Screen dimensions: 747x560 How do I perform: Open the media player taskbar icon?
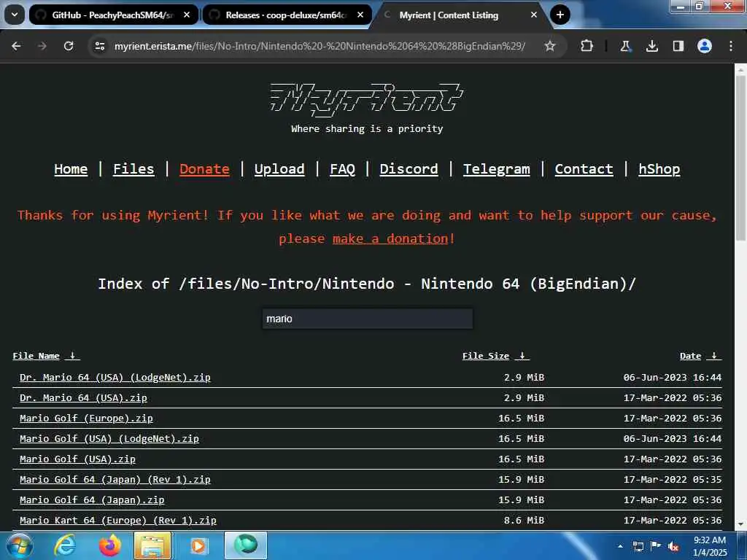pyautogui.click(x=198, y=545)
